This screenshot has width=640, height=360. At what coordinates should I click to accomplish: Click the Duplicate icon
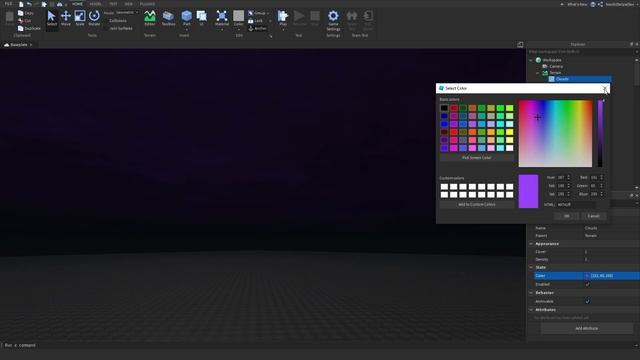(20, 29)
